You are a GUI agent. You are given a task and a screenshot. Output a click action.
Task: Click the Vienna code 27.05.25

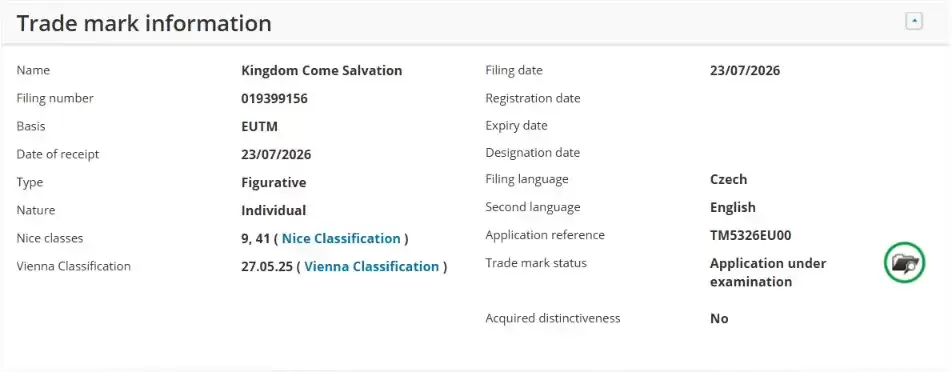267,266
